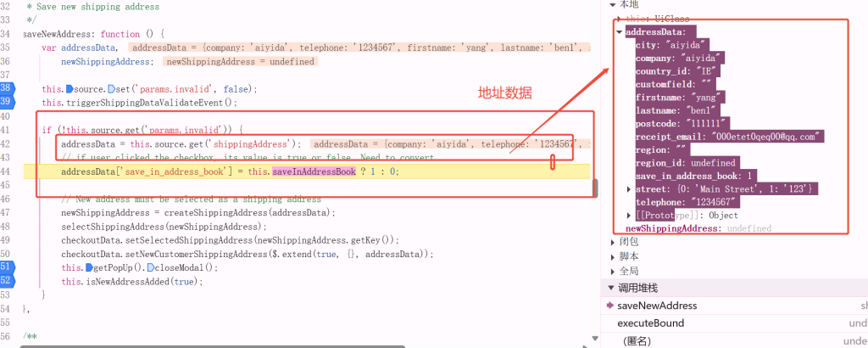The width and height of the screenshot is (868, 348).
Task: Expand the [[Prototype]] entry
Action: [x=630, y=215]
